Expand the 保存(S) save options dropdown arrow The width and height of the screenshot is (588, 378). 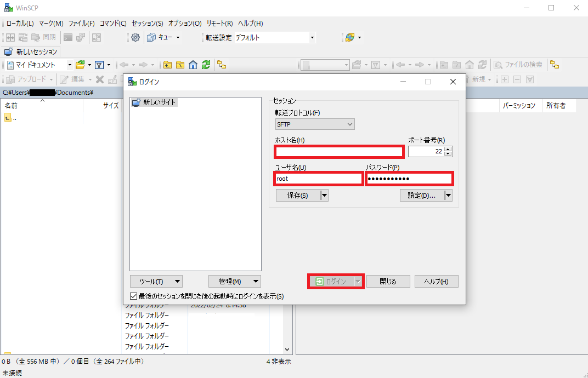[x=323, y=195]
